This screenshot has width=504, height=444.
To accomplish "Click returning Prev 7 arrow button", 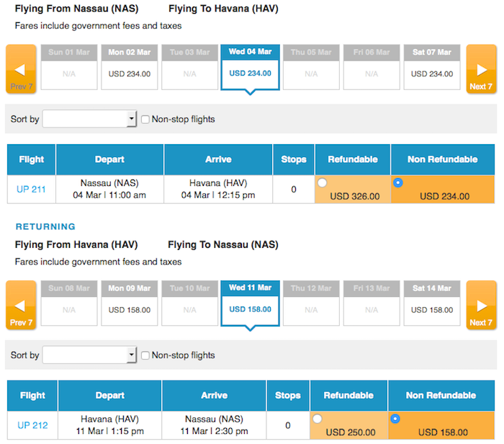I will pyautogui.click(x=21, y=305).
